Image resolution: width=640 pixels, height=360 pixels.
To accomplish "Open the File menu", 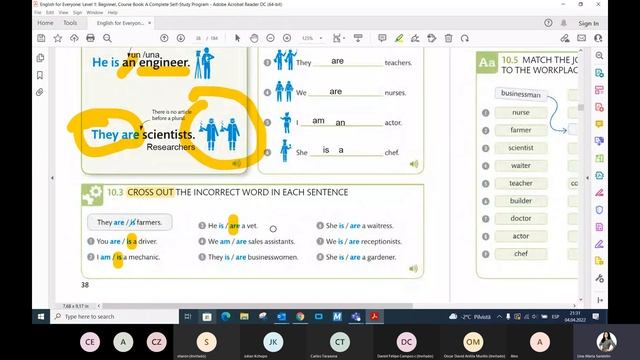I will coord(38,13).
